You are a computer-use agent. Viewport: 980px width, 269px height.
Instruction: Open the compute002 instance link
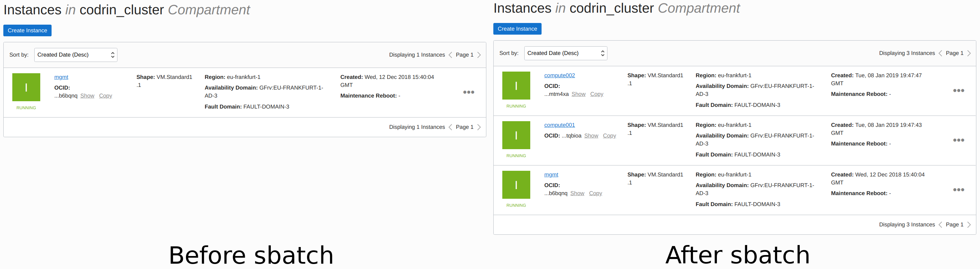pyautogui.click(x=560, y=75)
